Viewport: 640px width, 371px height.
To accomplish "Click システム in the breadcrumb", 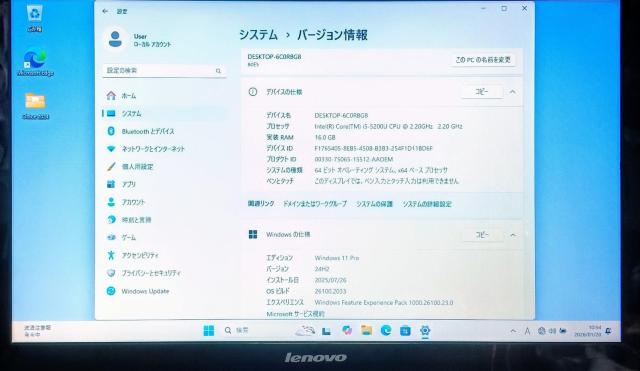I will [258, 35].
